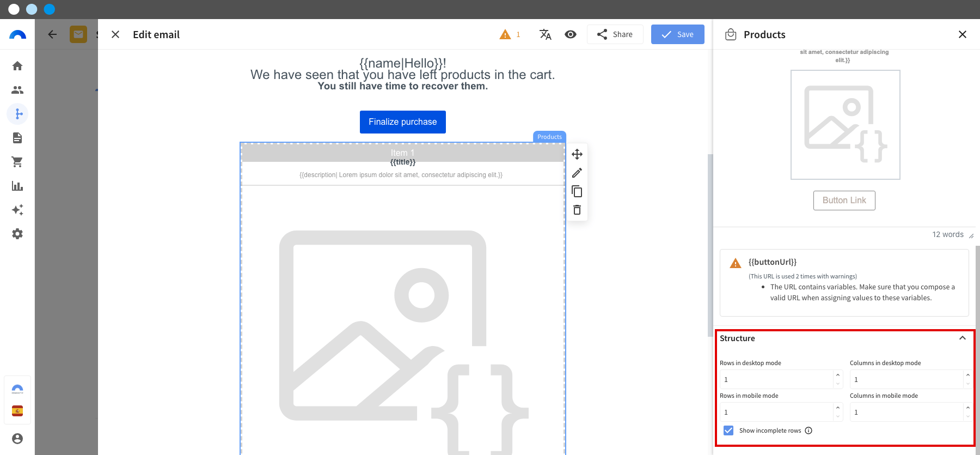The image size is (980, 455).
Task: Open the Home icon in sidebar
Action: [17, 66]
